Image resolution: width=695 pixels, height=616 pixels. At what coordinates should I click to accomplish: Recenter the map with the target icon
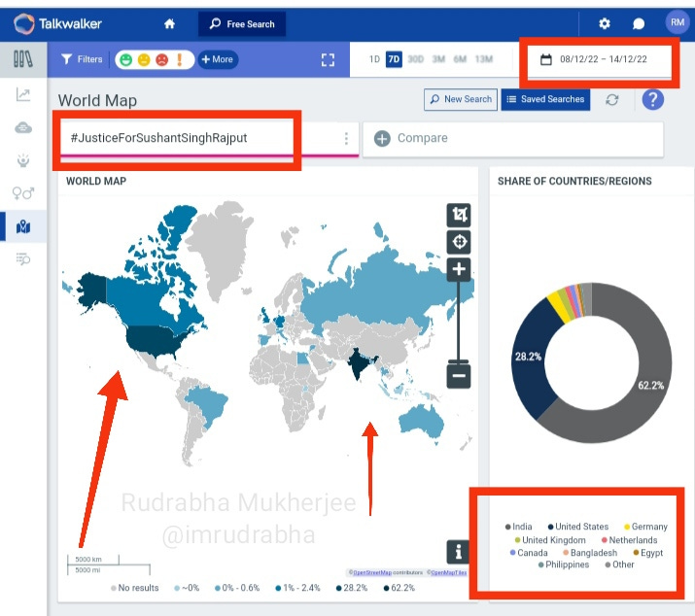459,242
